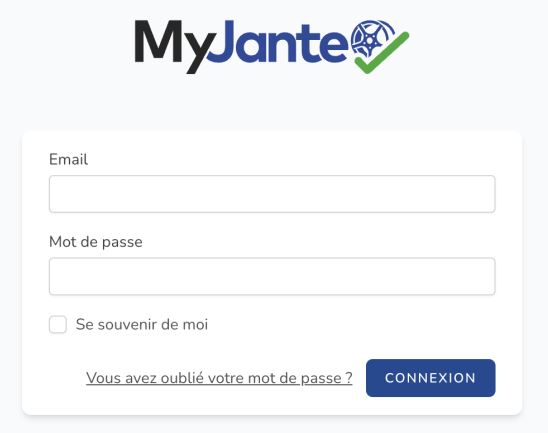Click the wheel rim icon in the logo
This screenshot has height=433, width=548.
[x=372, y=38]
